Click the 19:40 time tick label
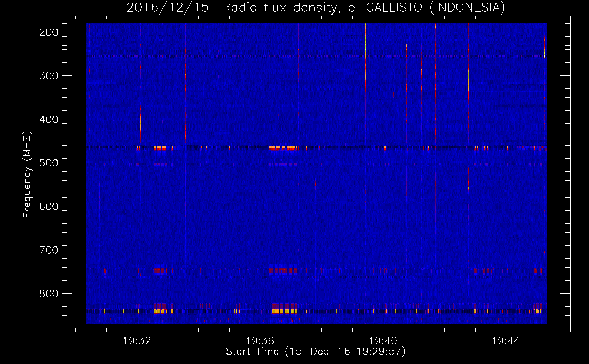Viewport: 589px width, 364px height. [x=383, y=341]
